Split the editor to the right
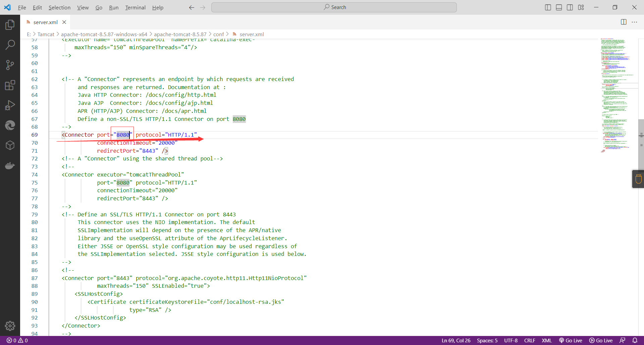Image resolution: width=644 pixels, height=345 pixels. (x=624, y=22)
